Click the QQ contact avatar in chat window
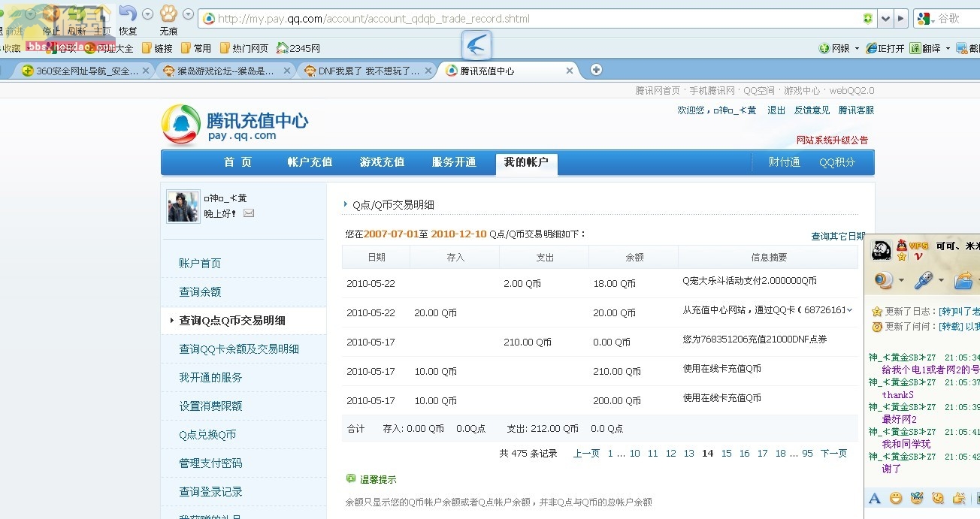 (x=882, y=250)
